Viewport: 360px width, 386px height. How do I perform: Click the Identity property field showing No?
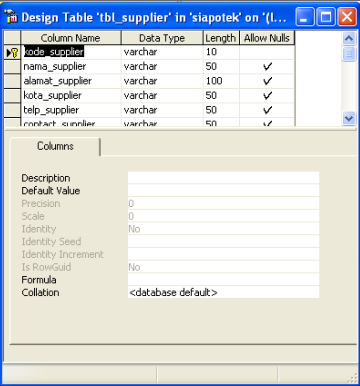point(223,229)
